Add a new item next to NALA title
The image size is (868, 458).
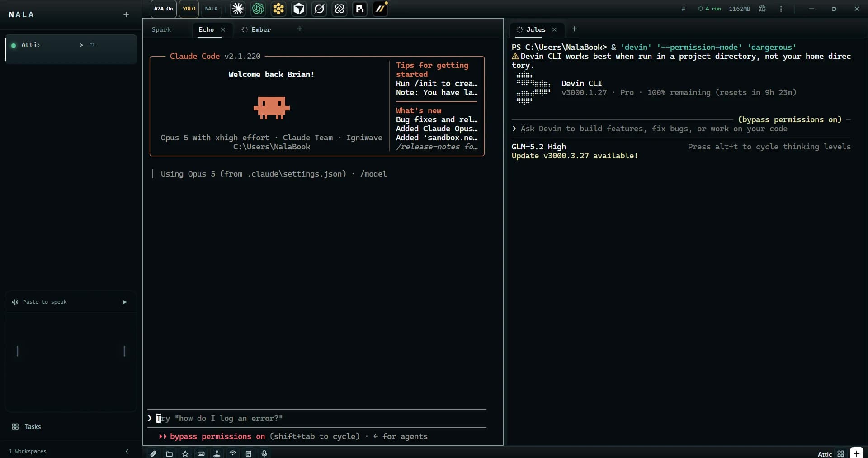coord(126,14)
